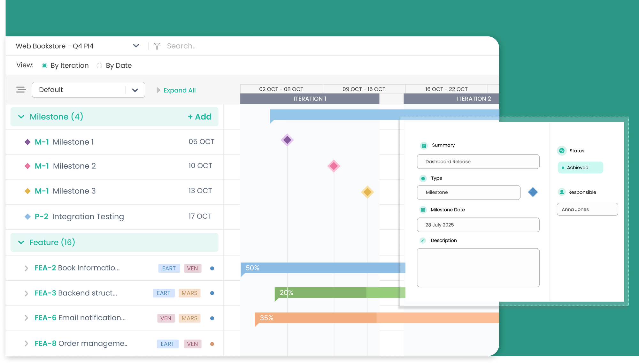Viewport: 639px width, 364px height.
Task: Select the By Iteration radio button
Action: pyautogui.click(x=45, y=66)
